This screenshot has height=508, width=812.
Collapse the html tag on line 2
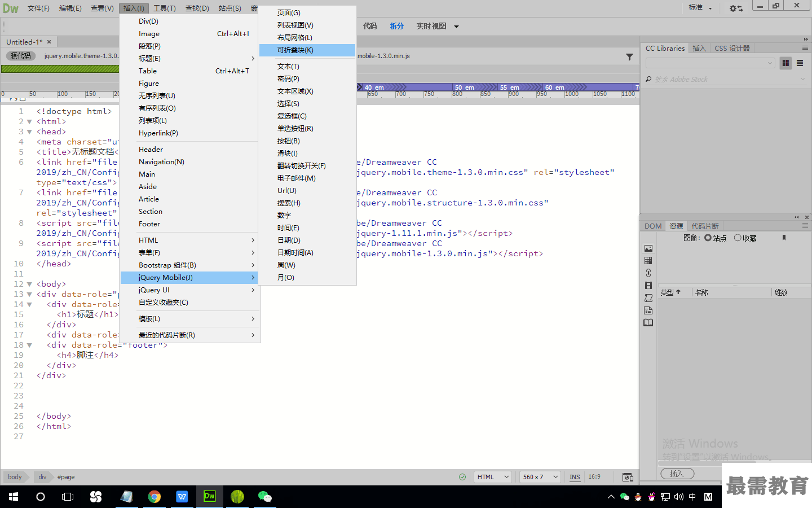[29, 121]
